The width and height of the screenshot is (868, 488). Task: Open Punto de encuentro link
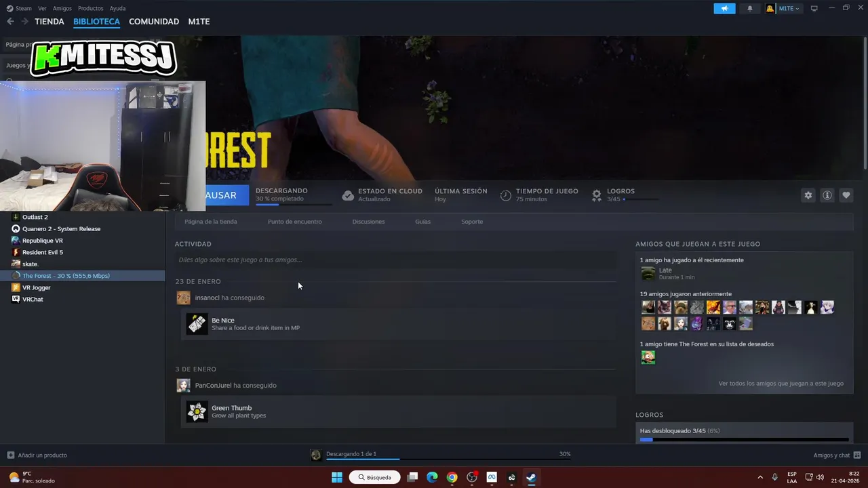294,222
